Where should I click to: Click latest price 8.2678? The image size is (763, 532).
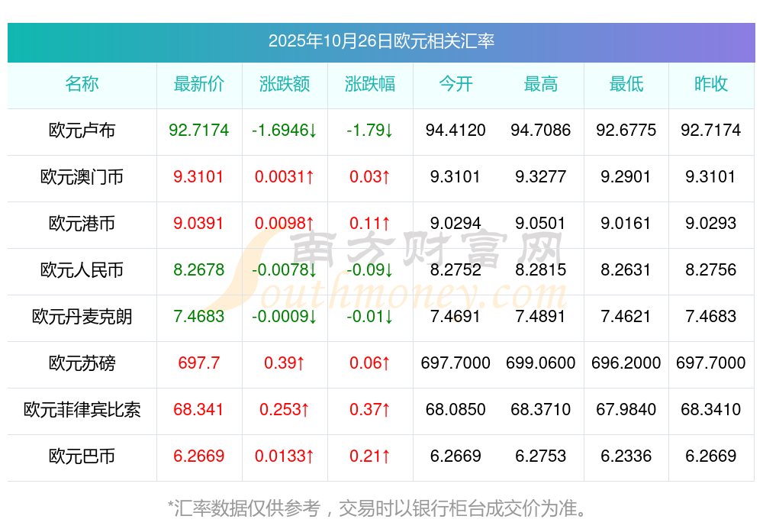coord(198,269)
